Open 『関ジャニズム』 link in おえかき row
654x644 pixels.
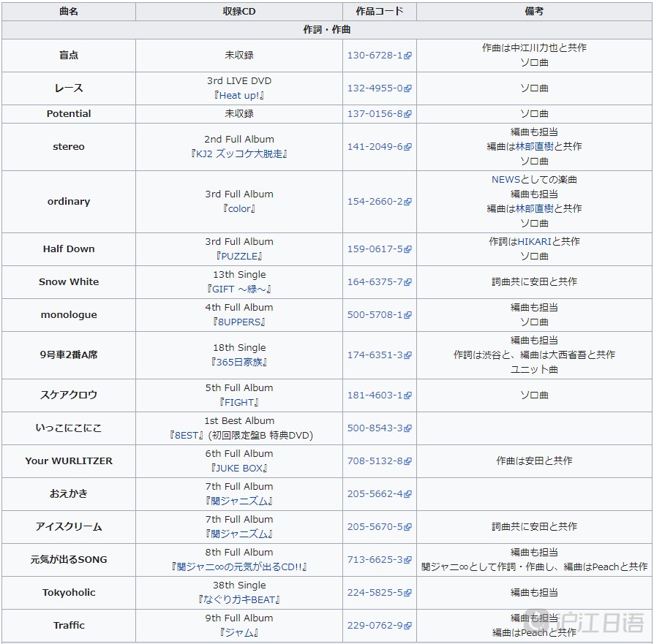click(239, 501)
